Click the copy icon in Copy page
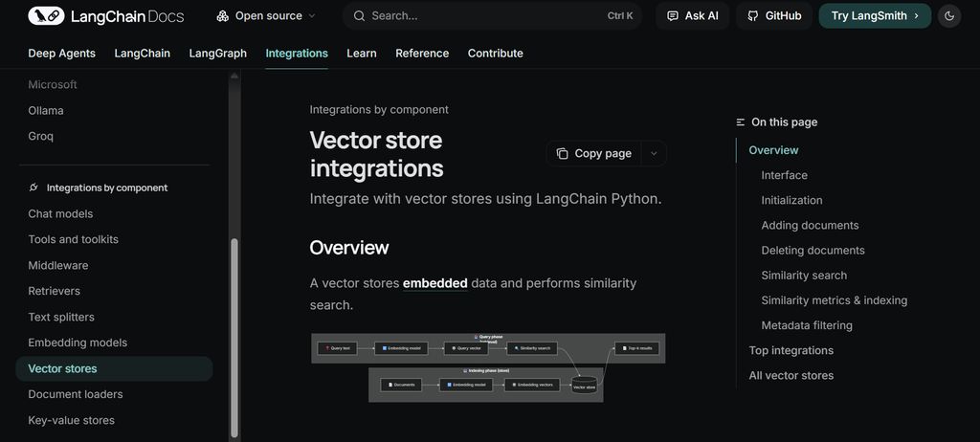 (x=563, y=154)
